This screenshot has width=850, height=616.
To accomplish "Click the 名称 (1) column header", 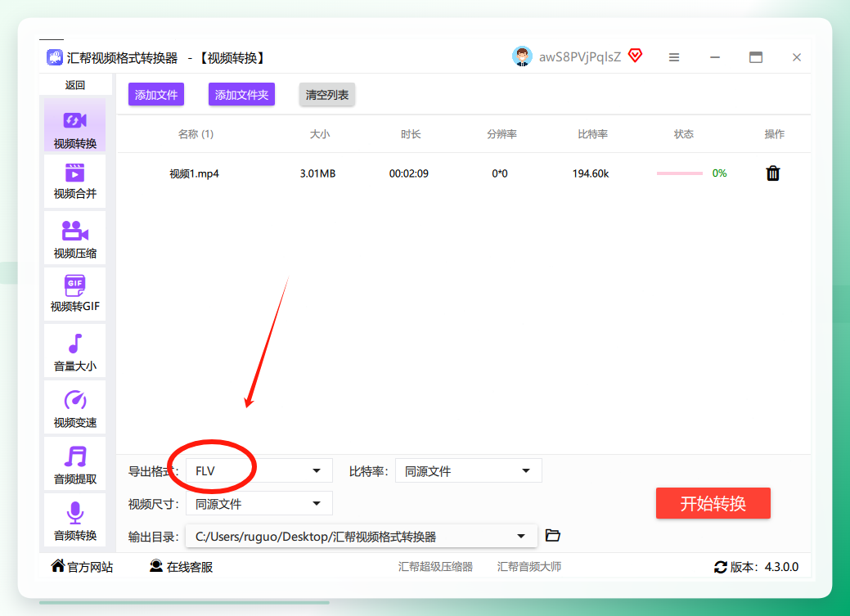I will point(196,134).
